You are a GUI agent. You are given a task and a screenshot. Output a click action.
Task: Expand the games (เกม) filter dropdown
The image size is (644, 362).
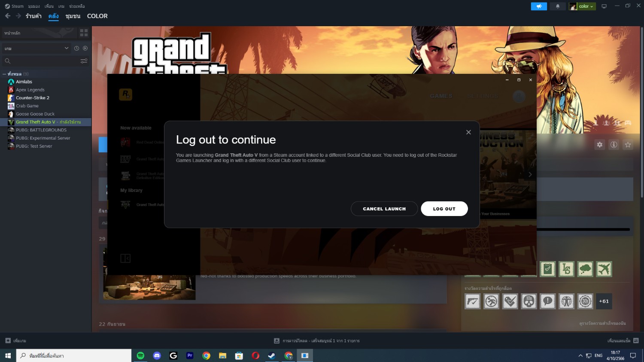pyautogui.click(x=36, y=49)
